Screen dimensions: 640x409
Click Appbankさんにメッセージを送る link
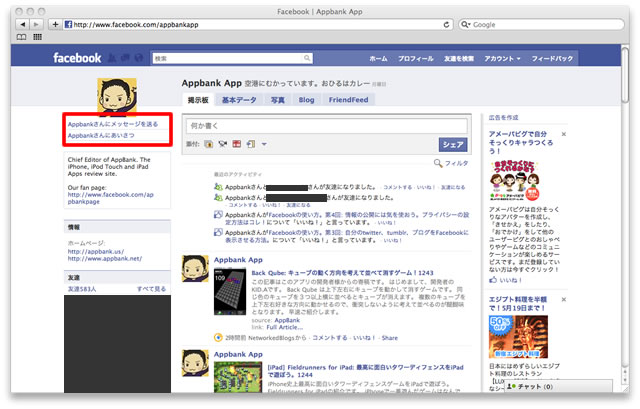click(x=113, y=124)
